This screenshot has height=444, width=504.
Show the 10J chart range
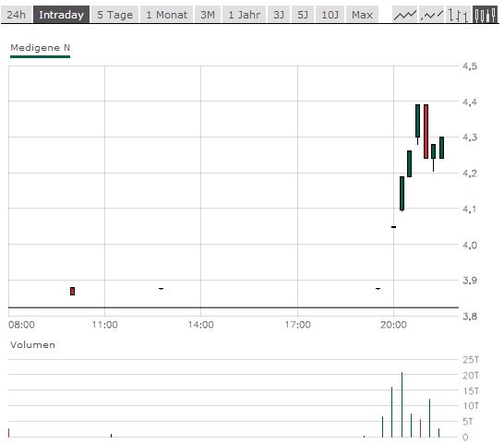point(330,15)
